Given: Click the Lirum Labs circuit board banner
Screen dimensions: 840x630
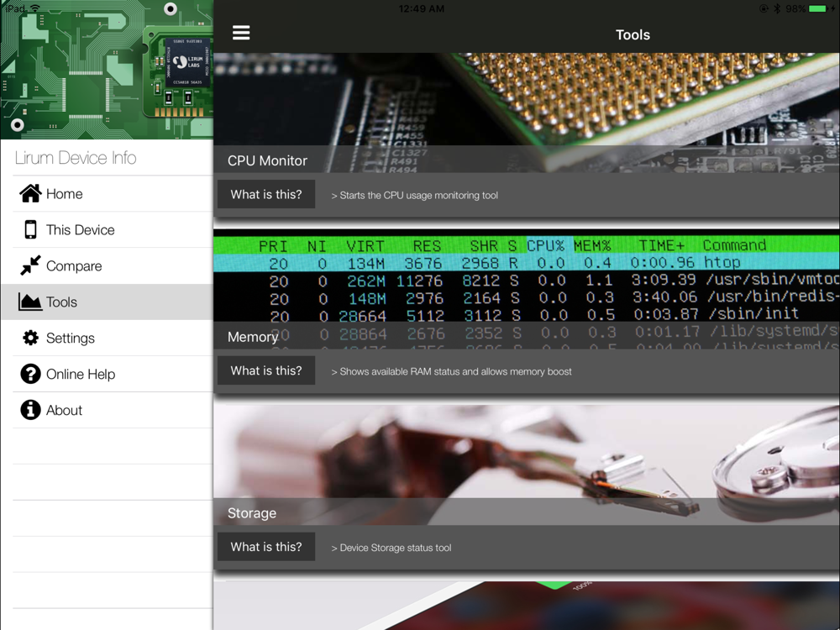Looking at the screenshot, I should click(x=107, y=70).
